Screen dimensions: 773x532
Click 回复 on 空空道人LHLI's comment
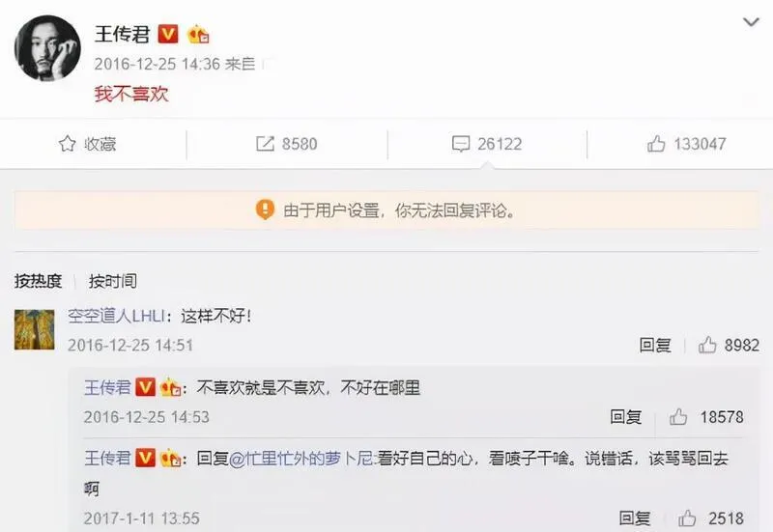655,345
